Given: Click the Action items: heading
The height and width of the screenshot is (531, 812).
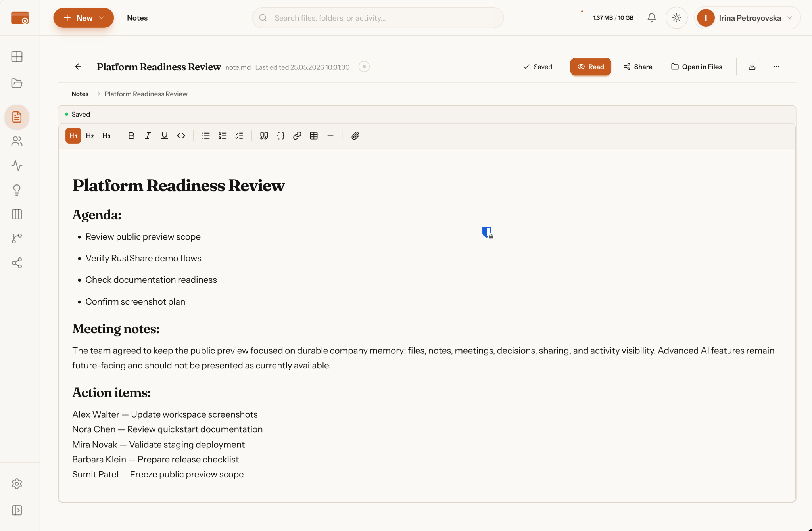Looking at the screenshot, I should [x=111, y=393].
